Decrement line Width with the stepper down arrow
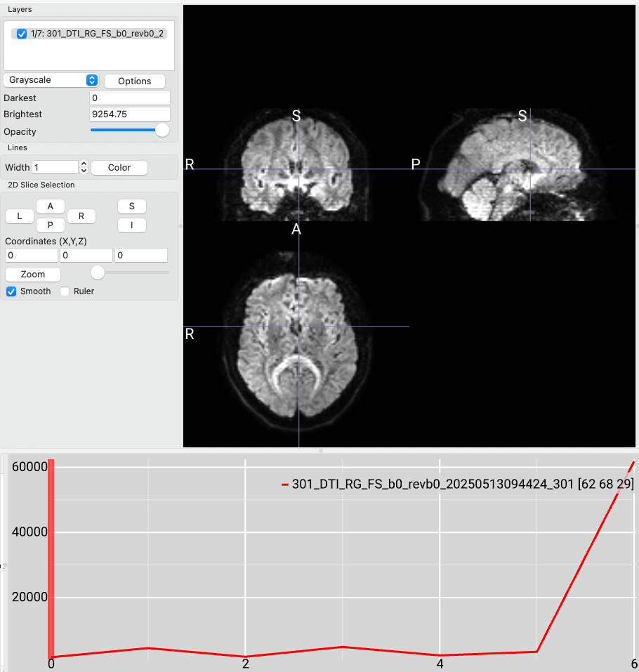 coord(84,171)
